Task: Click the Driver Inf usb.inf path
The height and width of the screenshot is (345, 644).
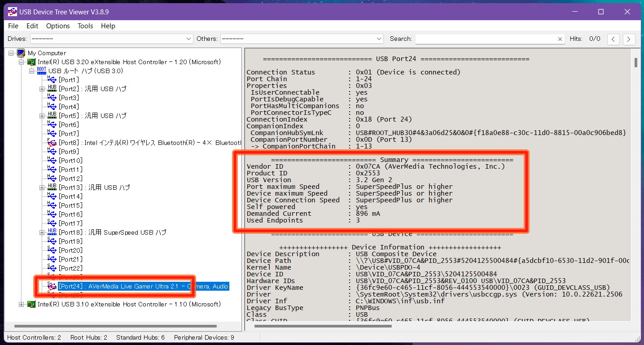Action: pyautogui.click(x=400, y=301)
